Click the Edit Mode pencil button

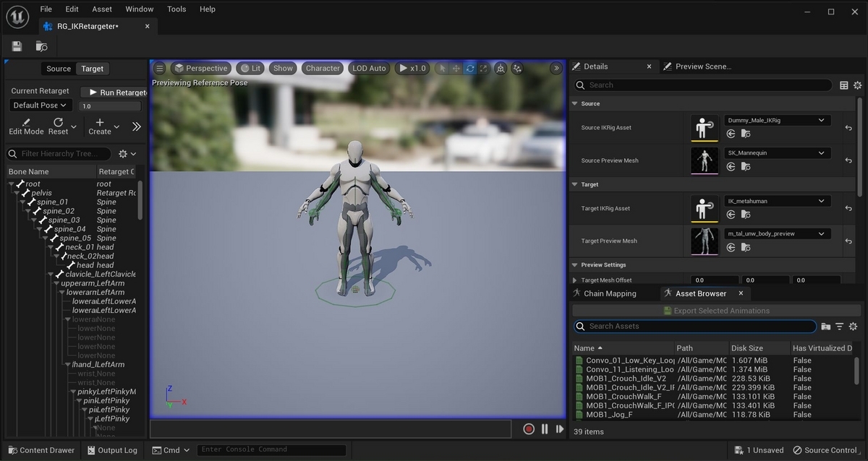(26, 126)
